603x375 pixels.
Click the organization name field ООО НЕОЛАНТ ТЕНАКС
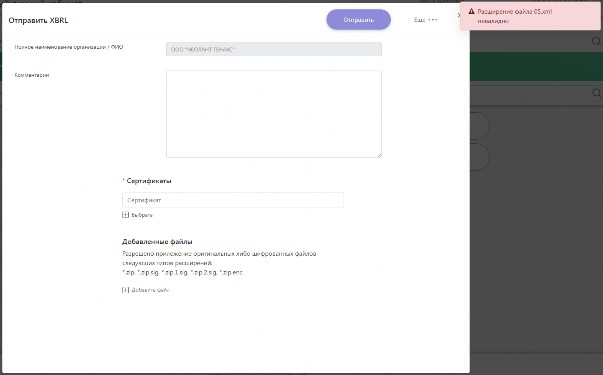(x=274, y=49)
